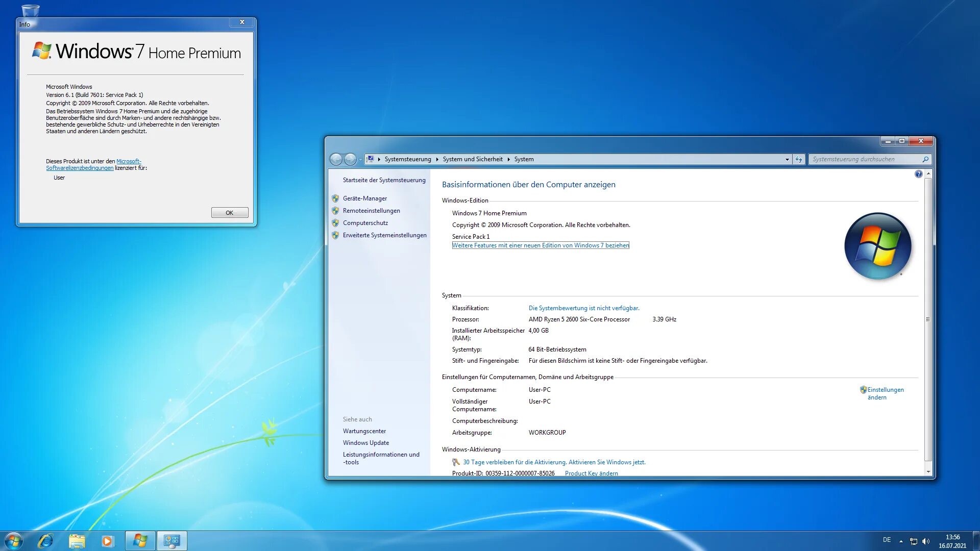
Task: Click the scrollbar up arrow in System window
Action: tap(928, 174)
